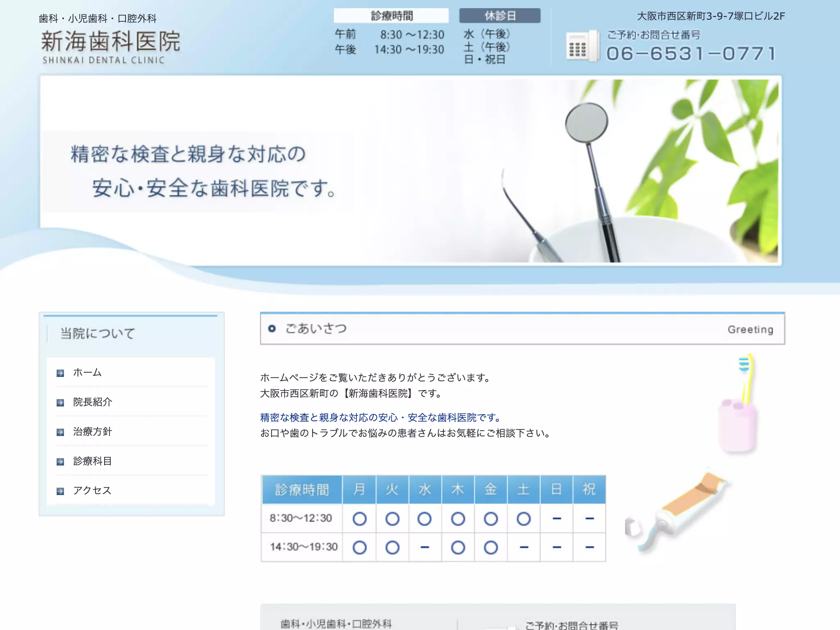Click the Saturday morning circle mark

523,519
